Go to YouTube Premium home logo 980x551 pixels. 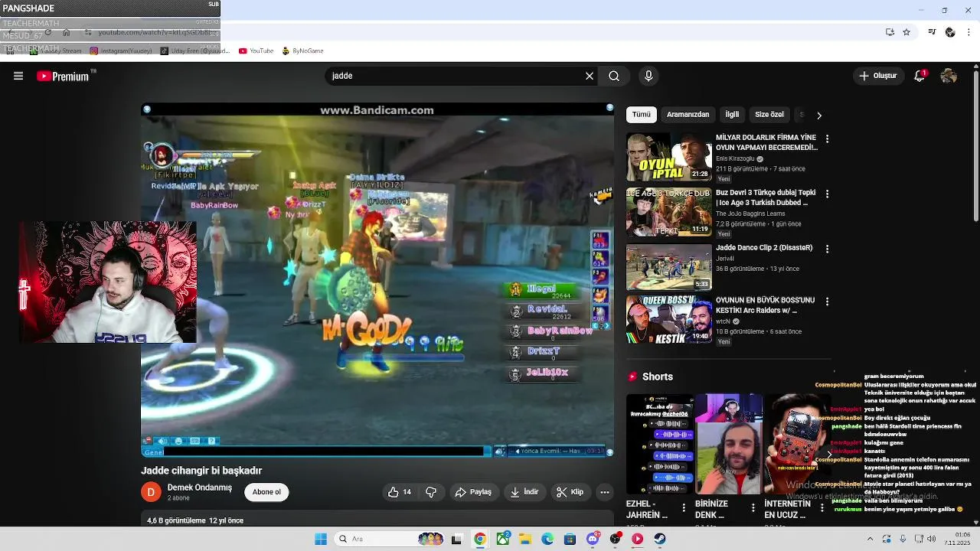[x=64, y=76]
